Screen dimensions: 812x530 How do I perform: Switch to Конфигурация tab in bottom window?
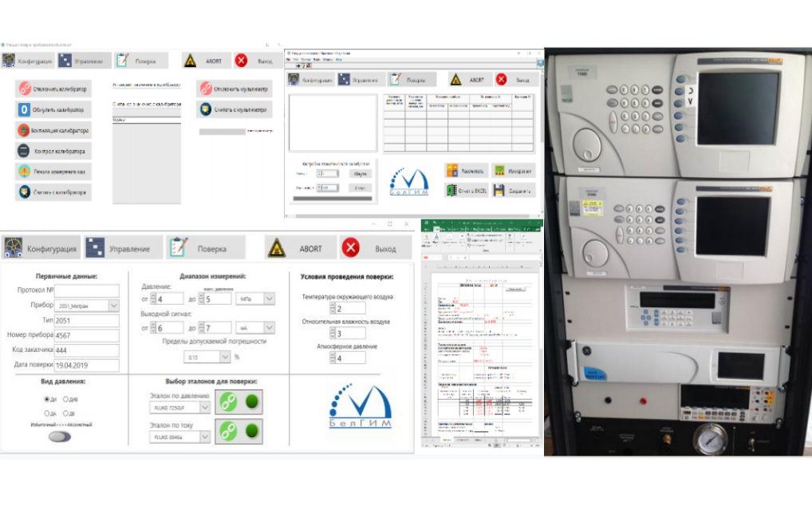point(41,248)
